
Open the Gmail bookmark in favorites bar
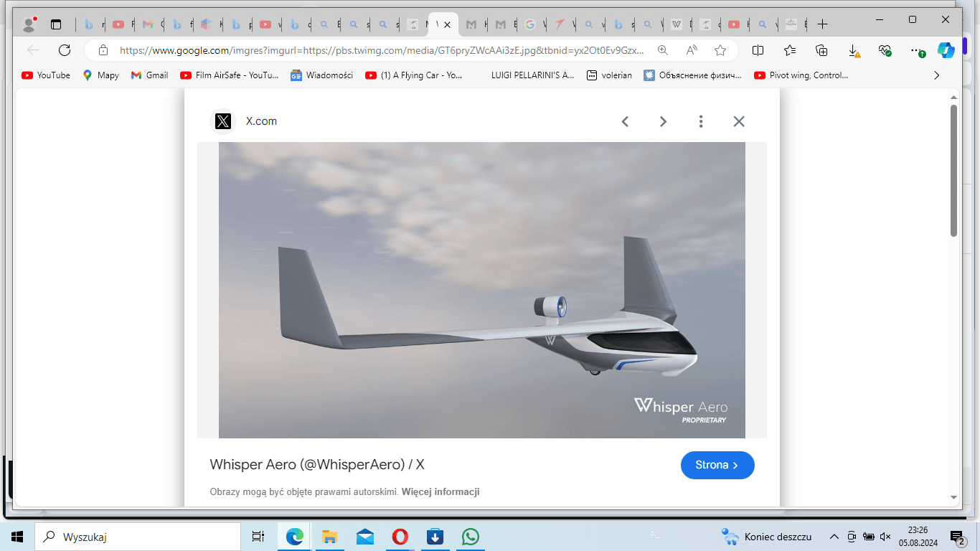point(149,75)
